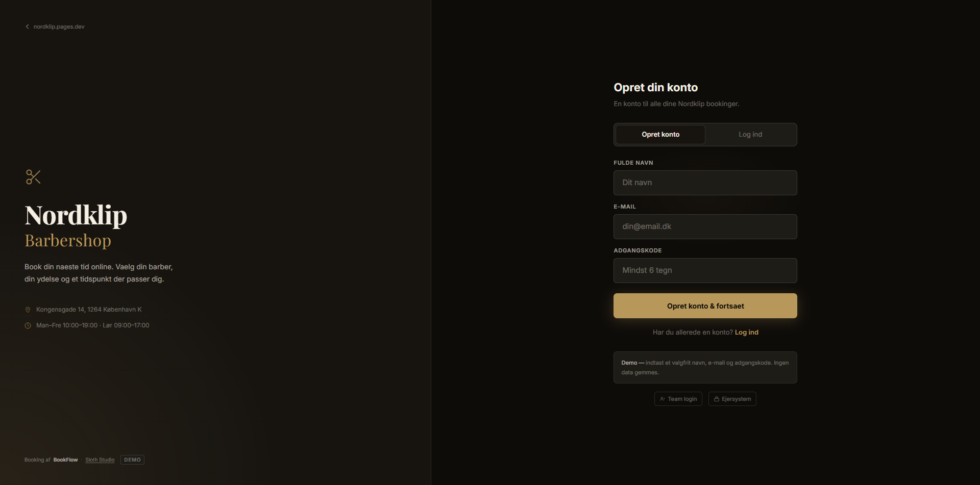Follow the Log ind link below the button
The image size is (980, 485).
click(x=746, y=332)
